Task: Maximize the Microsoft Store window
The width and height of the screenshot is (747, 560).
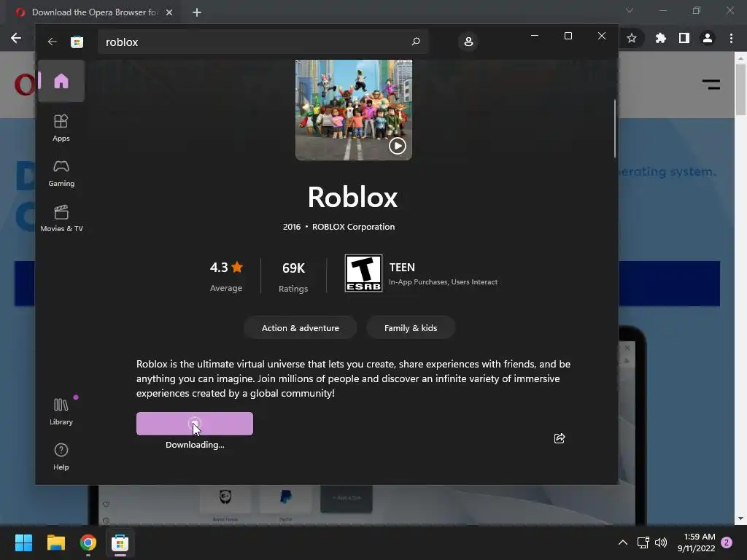Action: click(x=568, y=36)
